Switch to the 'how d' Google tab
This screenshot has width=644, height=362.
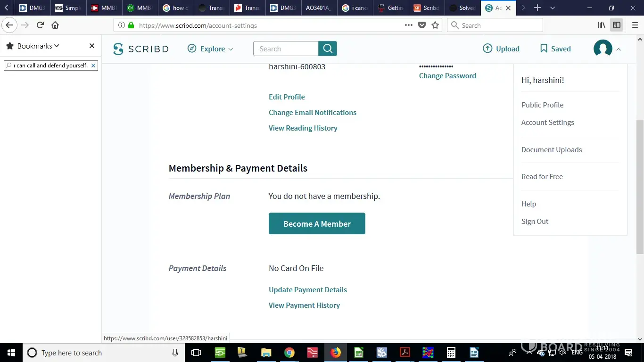click(x=175, y=8)
